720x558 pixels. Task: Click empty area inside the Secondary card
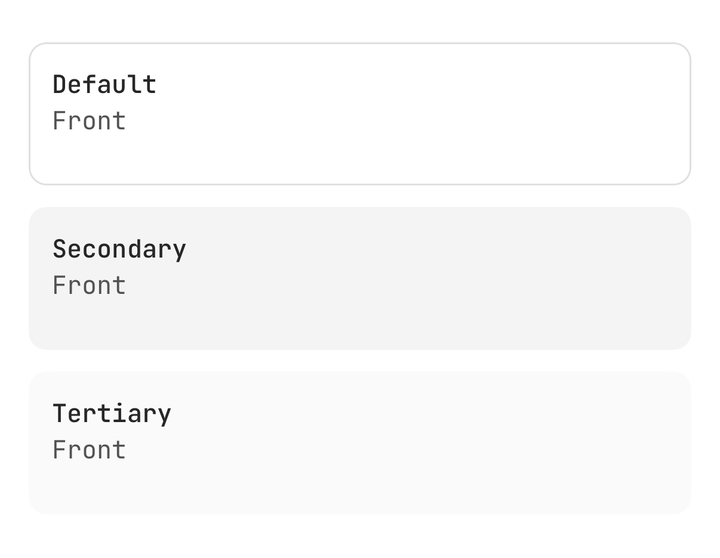click(413, 278)
